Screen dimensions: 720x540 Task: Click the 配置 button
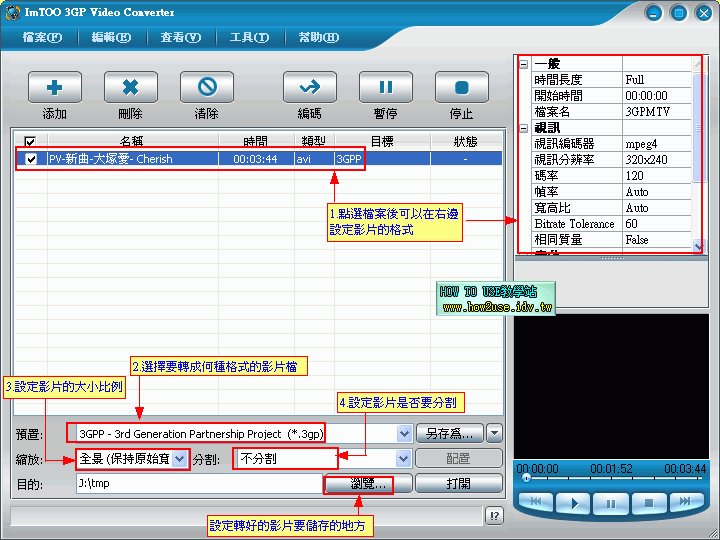point(458,458)
